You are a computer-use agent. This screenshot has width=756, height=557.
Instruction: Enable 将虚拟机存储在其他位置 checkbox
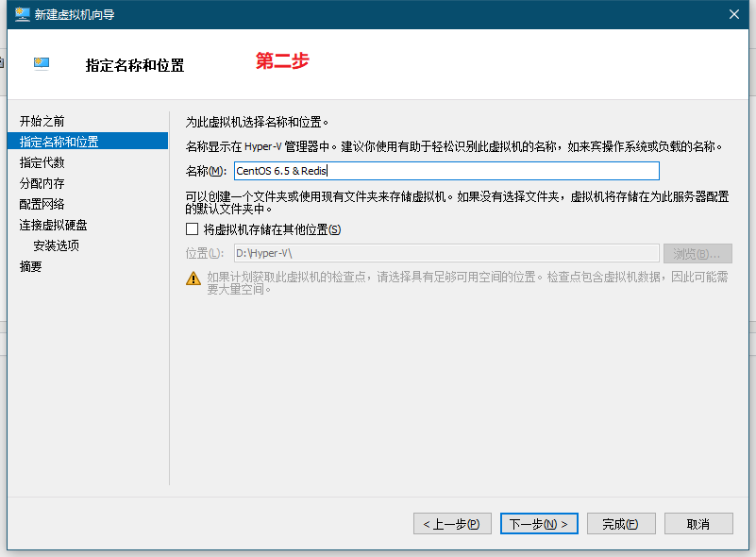point(192,229)
